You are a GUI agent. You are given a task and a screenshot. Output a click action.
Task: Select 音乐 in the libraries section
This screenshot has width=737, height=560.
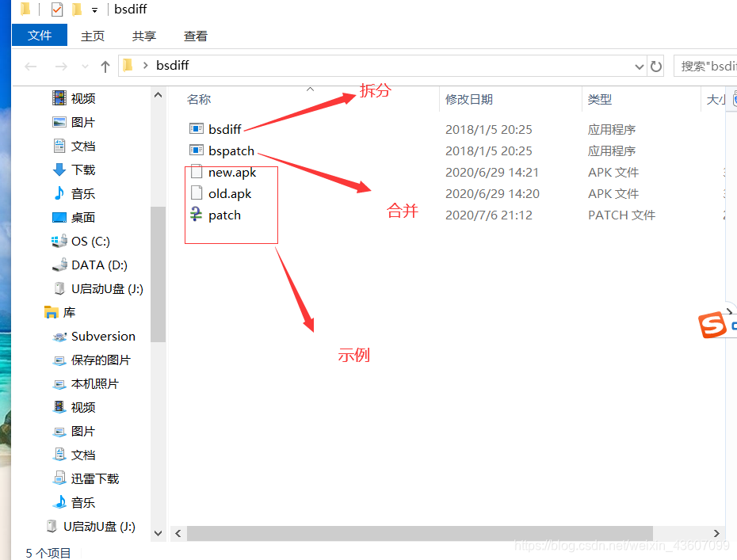[x=83, y=502]
